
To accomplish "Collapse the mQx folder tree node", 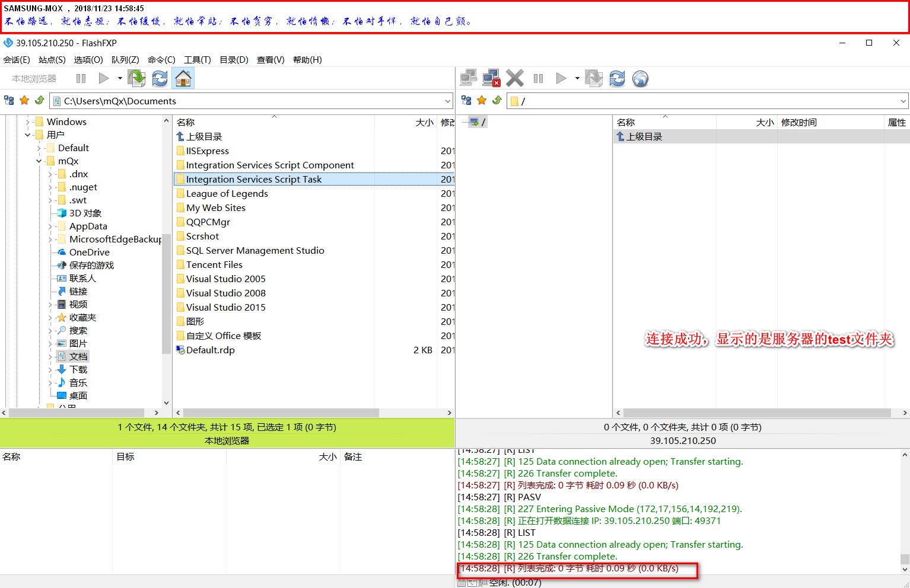I will pos(39,161).
